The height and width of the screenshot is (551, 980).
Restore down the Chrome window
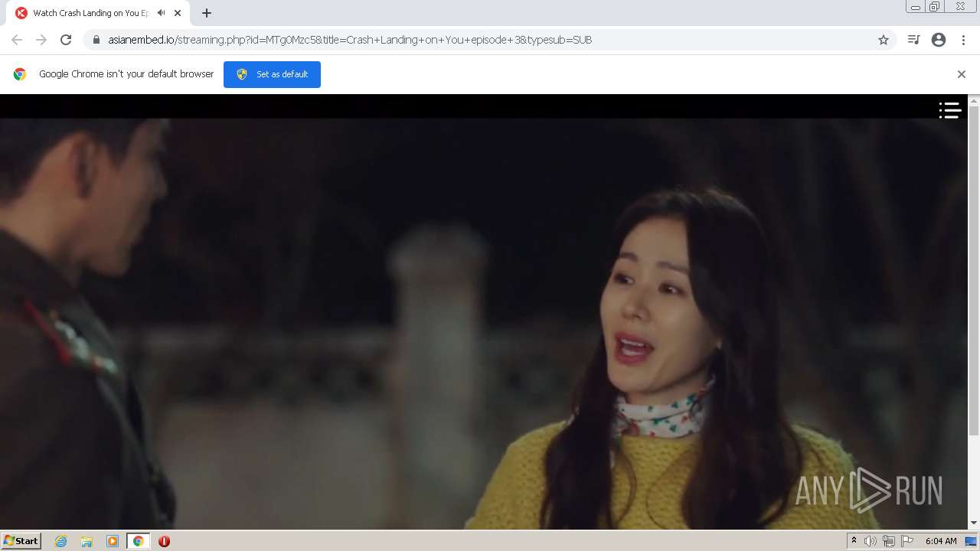(x=935, y=7)
